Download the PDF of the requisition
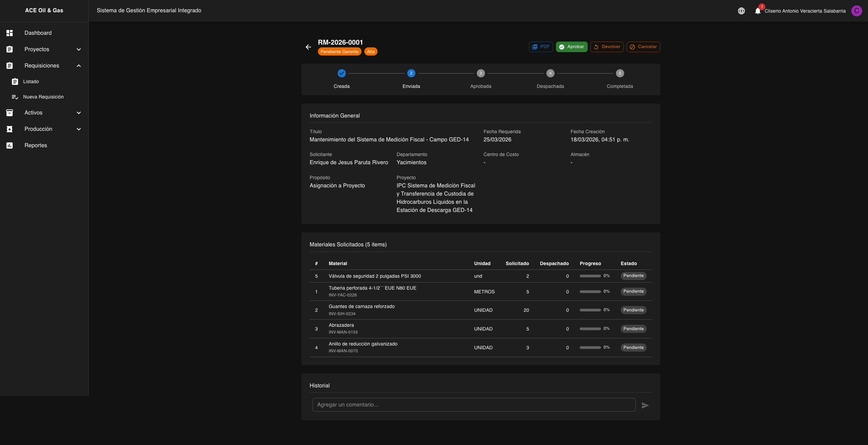This screenshot has height=445, width=868. tap(541, 47)
